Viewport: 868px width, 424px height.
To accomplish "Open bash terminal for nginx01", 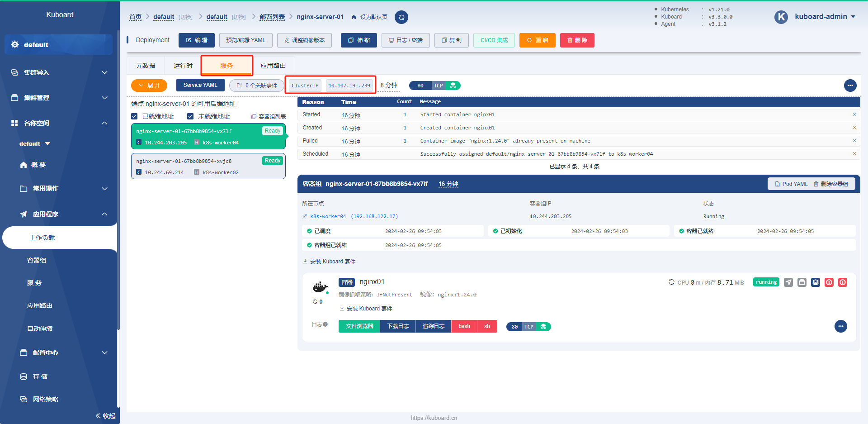I will (x=464, y=326).
